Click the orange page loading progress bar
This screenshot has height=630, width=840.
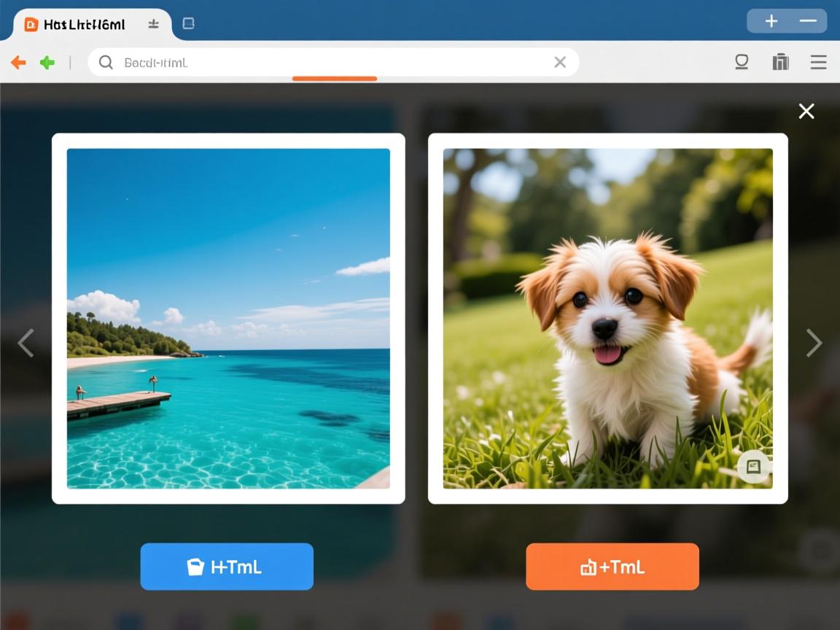[335, 79]
